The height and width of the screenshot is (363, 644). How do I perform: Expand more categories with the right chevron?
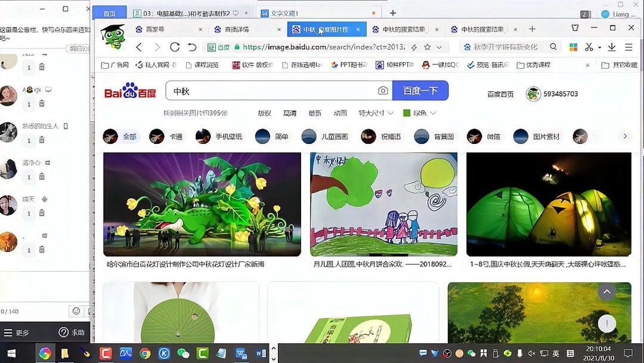pyautogui.click(x=625, y=136)
